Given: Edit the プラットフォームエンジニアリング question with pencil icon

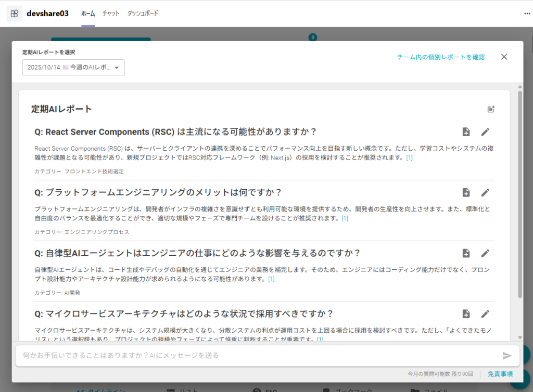Looking at the screenshot, I should (x=485, y=193).
